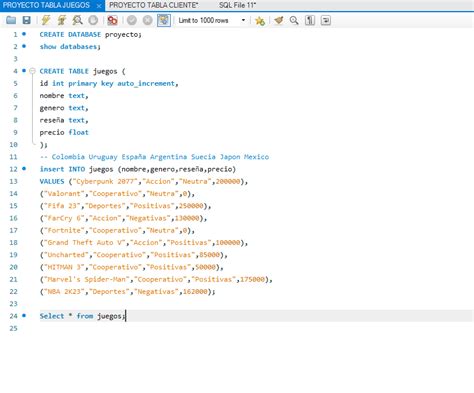Open the SQL File 11 tab
Viewport: 474px width, 393px height.
click(237, 5)
